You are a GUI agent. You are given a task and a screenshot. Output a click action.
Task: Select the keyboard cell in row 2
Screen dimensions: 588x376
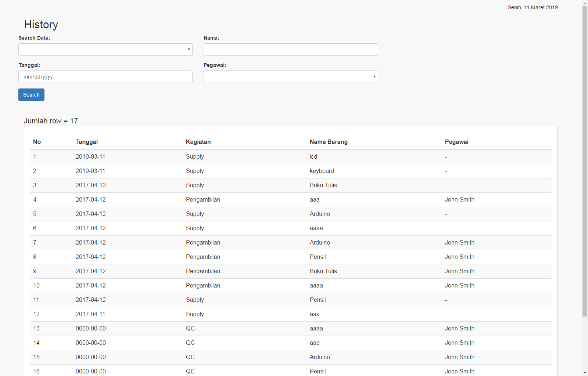click(x=322, y=171)
